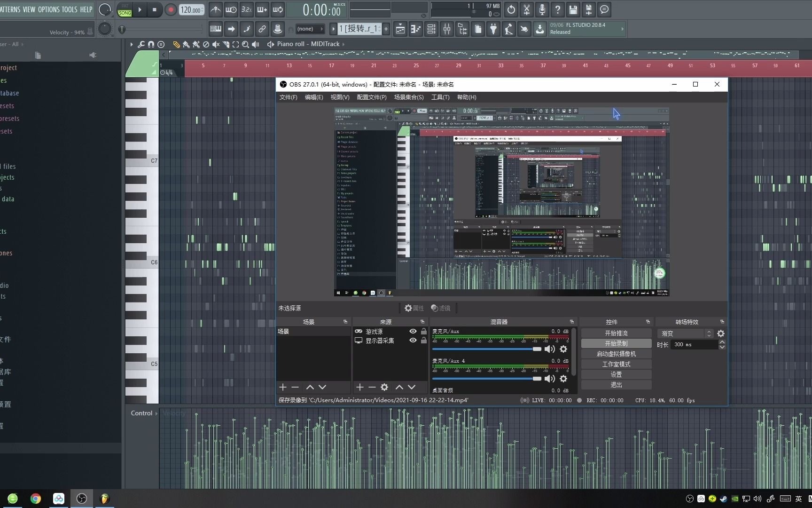
Task: Open the 场景集合(S) menu in OBS
Action: tap(409, 97)
